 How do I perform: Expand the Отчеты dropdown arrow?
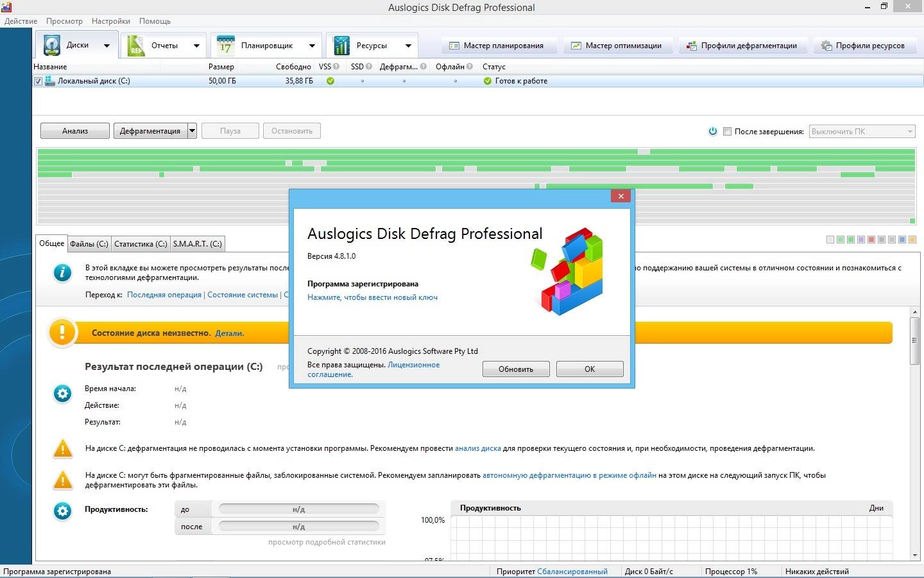click(196, 46)
